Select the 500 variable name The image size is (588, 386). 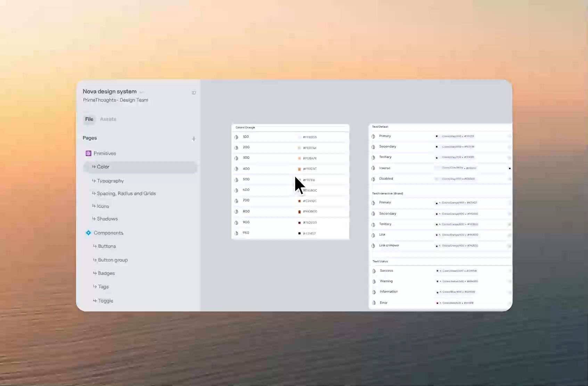coord(246,179)
